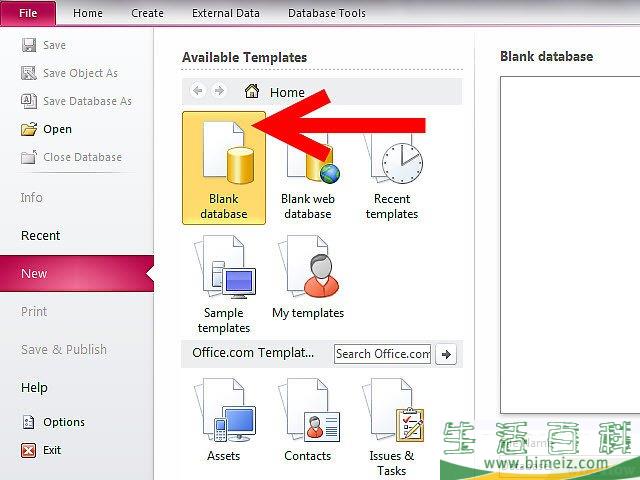Start the Office.com search with the arrow button
Screen dimensions: 640x480
(x=446, y=354)
